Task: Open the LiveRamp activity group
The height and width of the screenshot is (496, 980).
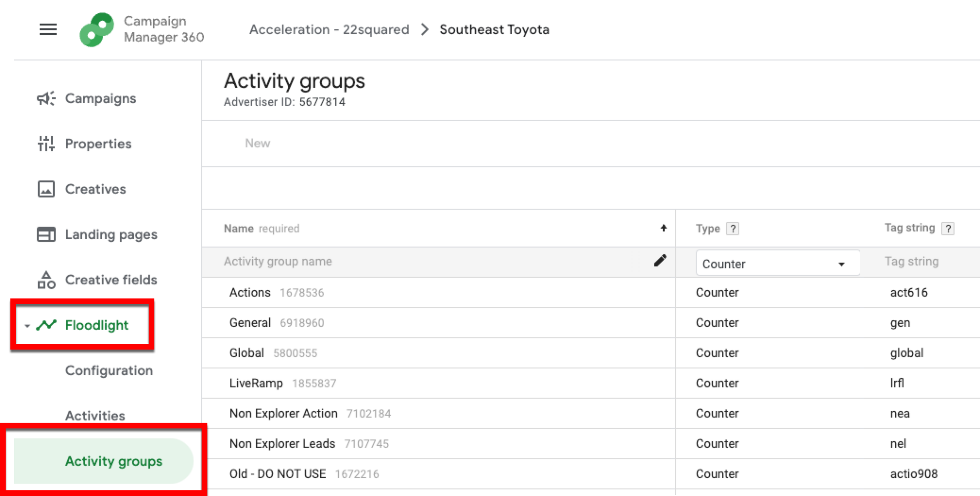Action: [x=256, y=383]
